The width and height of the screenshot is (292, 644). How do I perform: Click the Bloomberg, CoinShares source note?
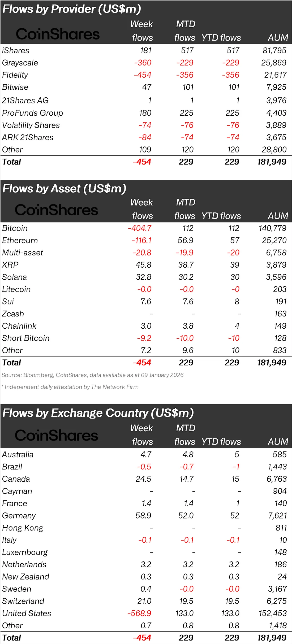(92, 375)
